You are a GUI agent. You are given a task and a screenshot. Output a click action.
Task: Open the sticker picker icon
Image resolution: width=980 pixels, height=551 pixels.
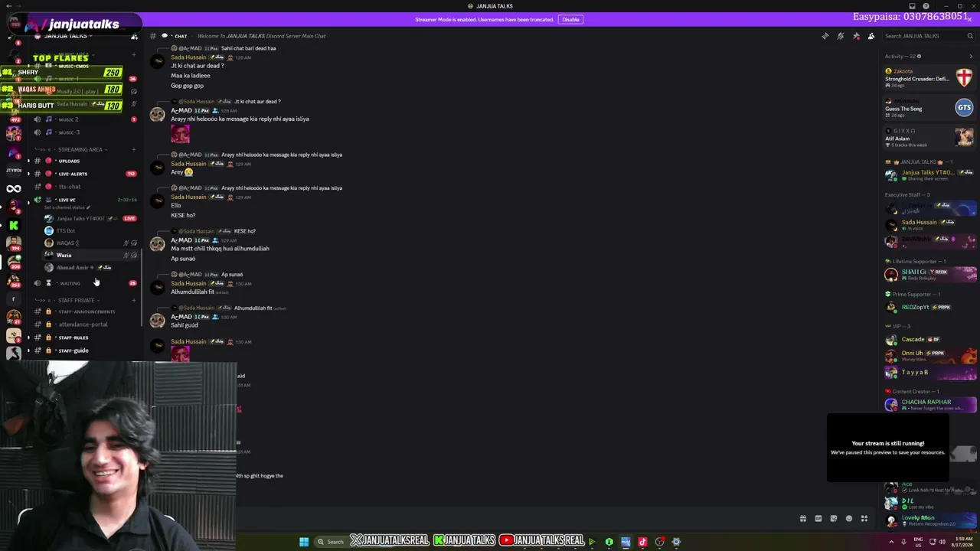(834, 519)
